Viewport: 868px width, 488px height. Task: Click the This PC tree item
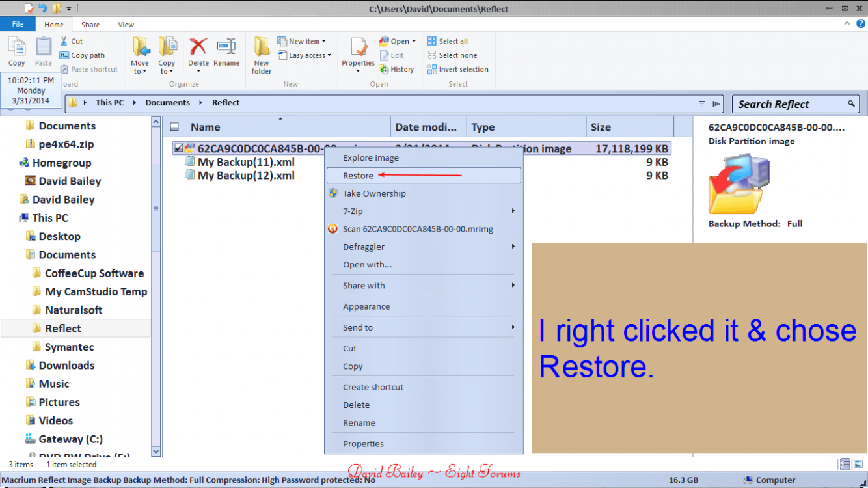[x=44, y=218]
